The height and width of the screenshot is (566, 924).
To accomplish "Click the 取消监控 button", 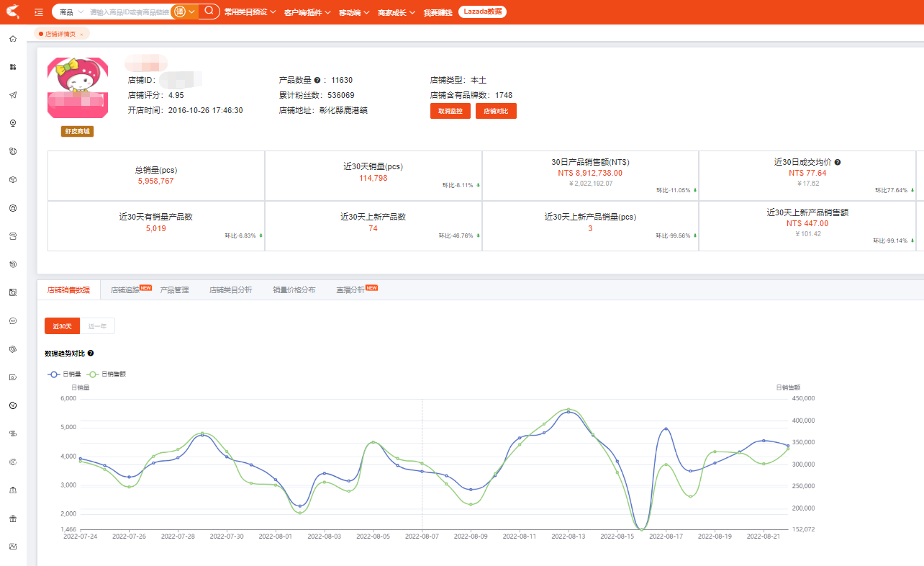I will coord(450,111).
